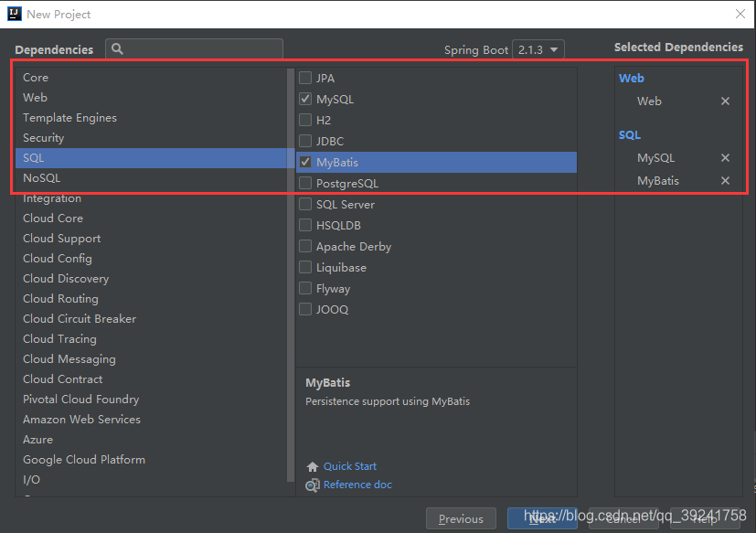Select the Cloud Circuit Breaker category

pyautogui.click(x=152, y=319)
